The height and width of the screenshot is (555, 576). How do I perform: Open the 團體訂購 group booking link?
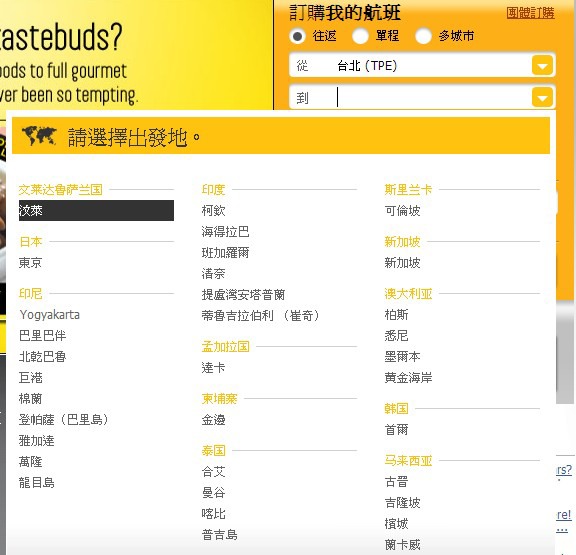[530, 13]
